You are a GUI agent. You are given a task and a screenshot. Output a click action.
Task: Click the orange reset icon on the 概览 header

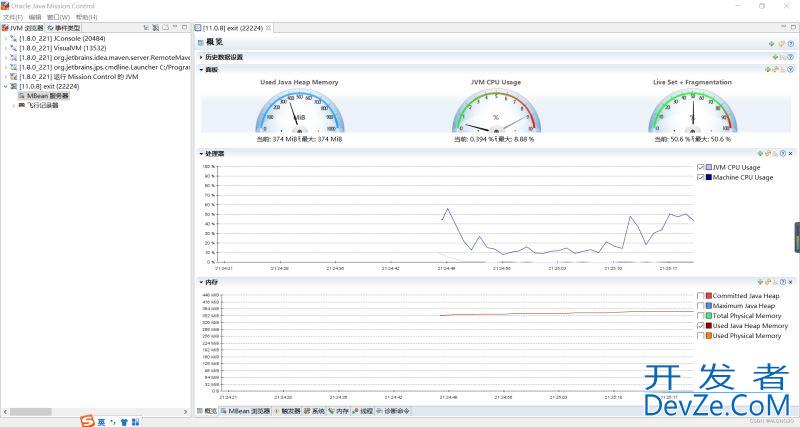pyautogui.click(x=781, y=43)
